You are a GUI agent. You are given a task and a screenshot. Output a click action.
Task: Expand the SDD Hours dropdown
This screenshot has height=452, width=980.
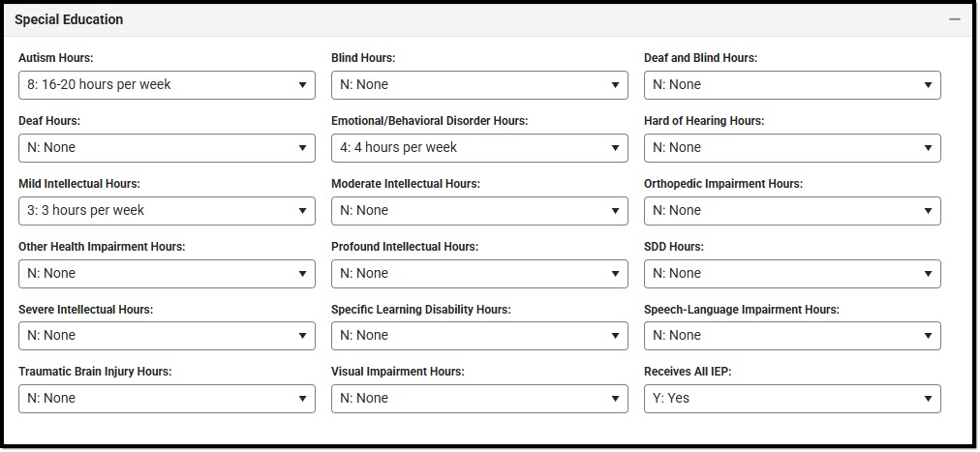(x=792, y=274)
